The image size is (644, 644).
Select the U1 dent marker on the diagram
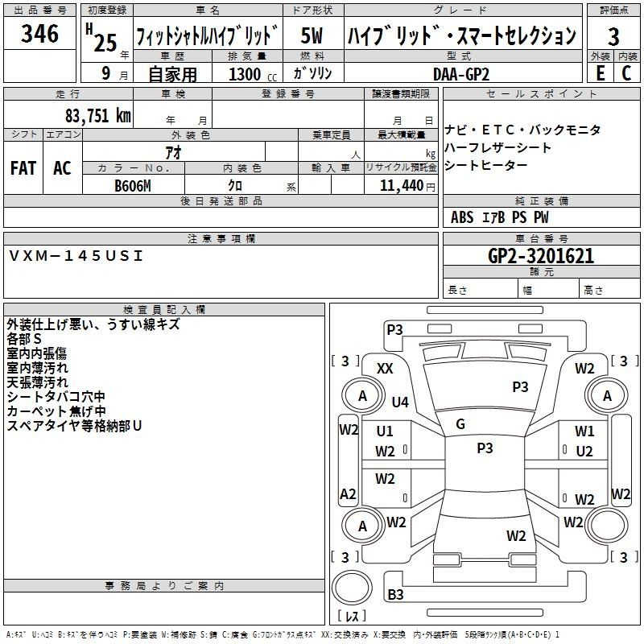click(385, 431)
